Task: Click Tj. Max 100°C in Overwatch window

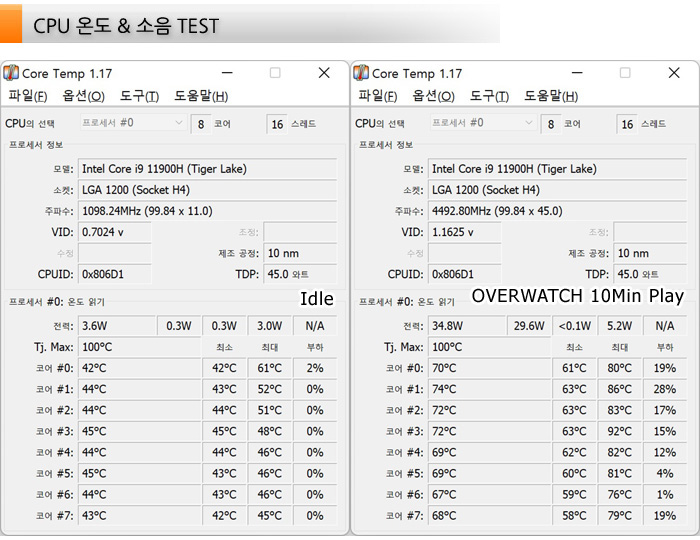Action: point(490,347)
